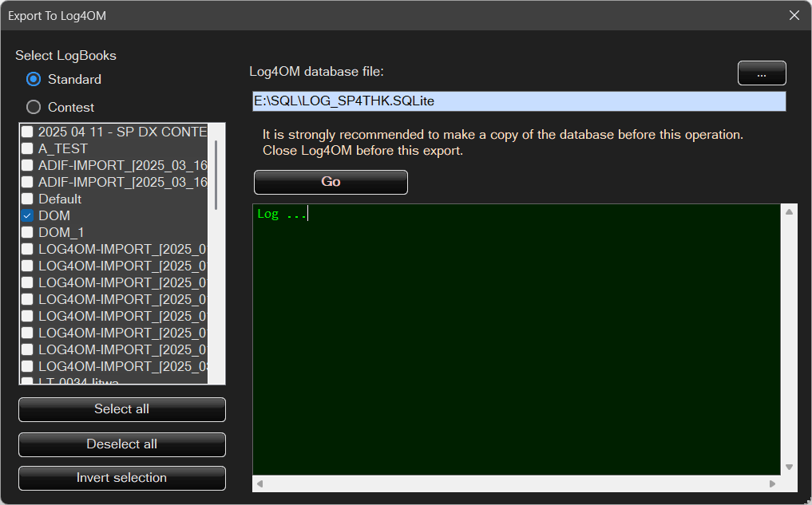This screenshot has width=812, height=505.
Task: Select the Standard logbook radio button
Action: 34,79
